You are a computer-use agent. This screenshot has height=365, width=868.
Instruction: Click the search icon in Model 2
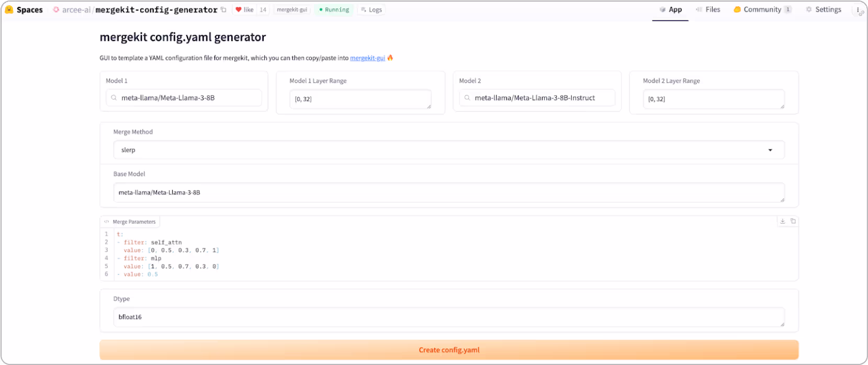coord(467,98)
